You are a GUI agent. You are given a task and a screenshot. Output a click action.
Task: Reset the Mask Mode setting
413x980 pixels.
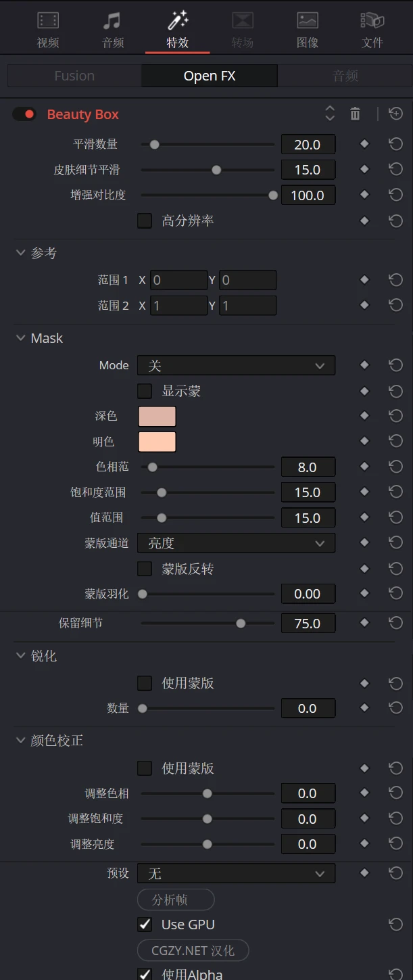point(395,365)
